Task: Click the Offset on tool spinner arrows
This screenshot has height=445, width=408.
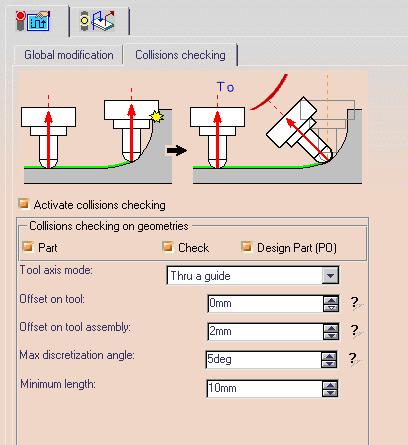Action: (x=331, y=304)
